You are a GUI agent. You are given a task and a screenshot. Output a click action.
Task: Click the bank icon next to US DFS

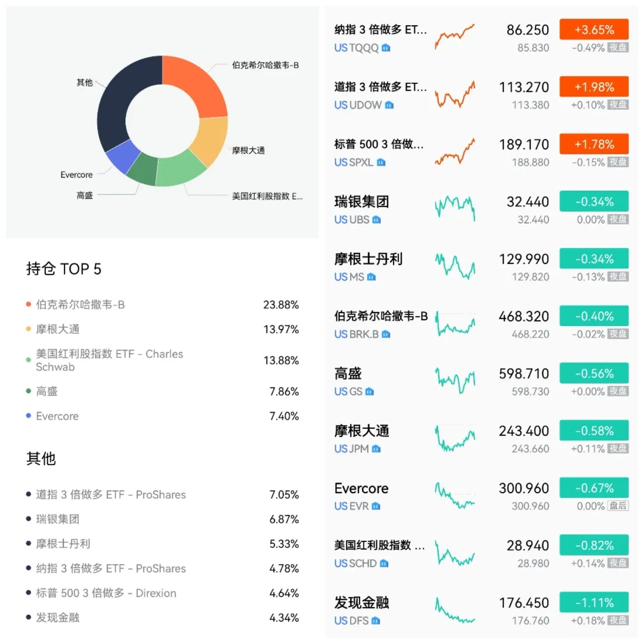376,621
